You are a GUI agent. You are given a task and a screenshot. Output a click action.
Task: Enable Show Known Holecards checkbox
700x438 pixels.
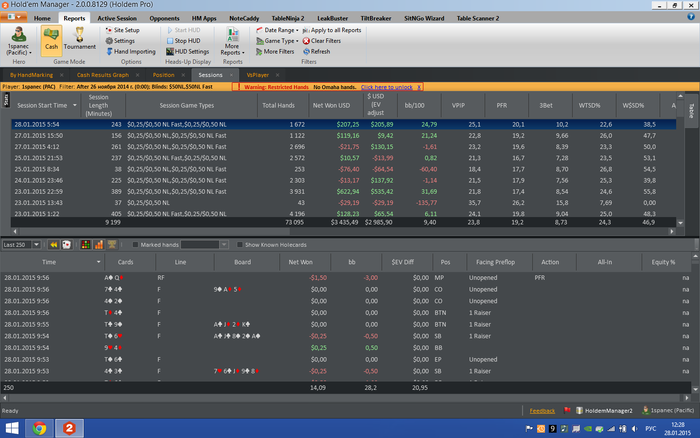[240, 245]
